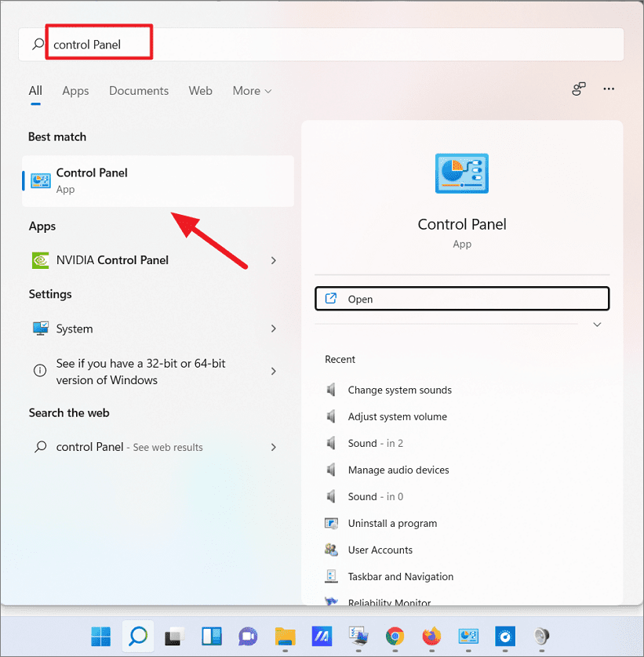The image size is (644, 657).
Task: Open User Accounts from Recent
Action: coord(380,550)
